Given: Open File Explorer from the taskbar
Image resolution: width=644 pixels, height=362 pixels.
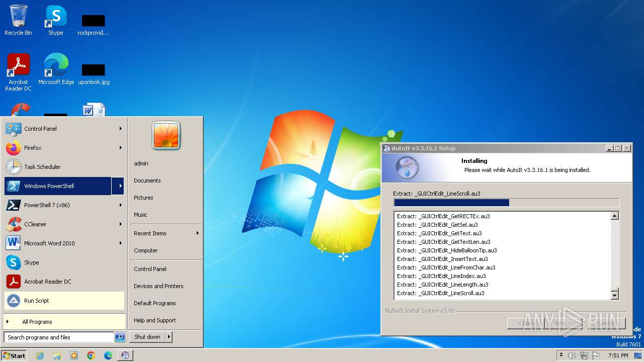Looking at the screenshot, I should tap(57, 355).
